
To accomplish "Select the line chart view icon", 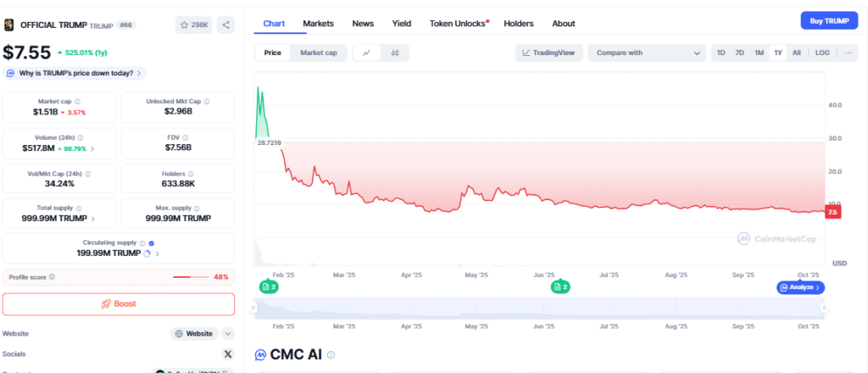I will pos(366,53).
